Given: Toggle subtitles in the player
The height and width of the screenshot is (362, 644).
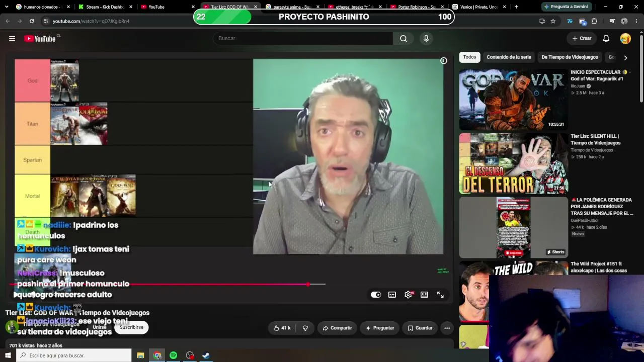Looking at the screenshot, I should (x=392, y=295).
